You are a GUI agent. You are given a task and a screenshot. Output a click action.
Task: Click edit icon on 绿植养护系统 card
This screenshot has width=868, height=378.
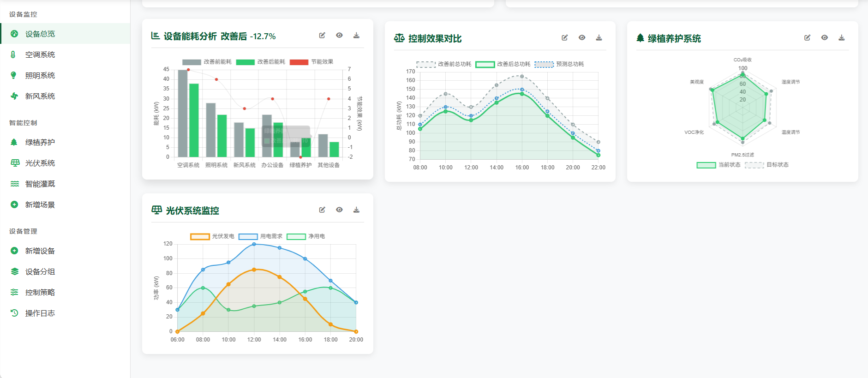(807, 38)
